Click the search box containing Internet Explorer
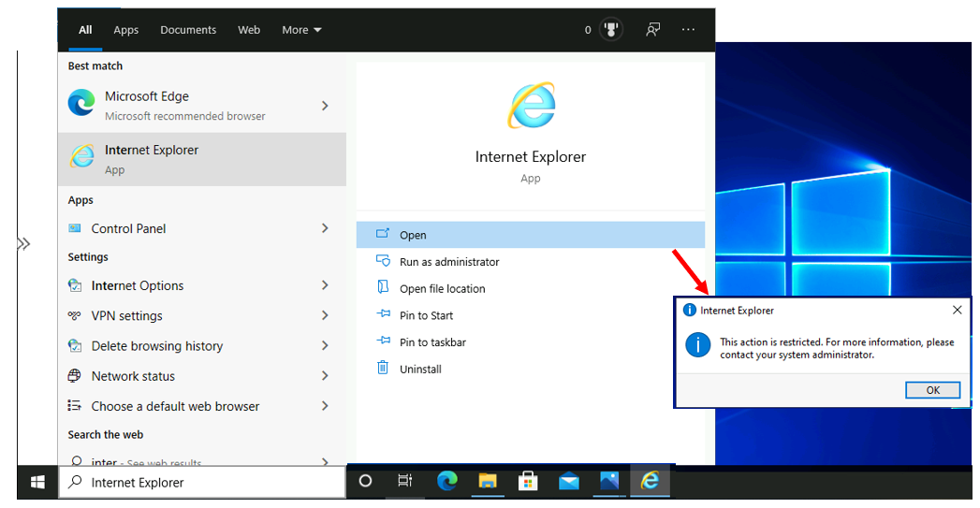The image size is (980, 508). tap(202, 483)
